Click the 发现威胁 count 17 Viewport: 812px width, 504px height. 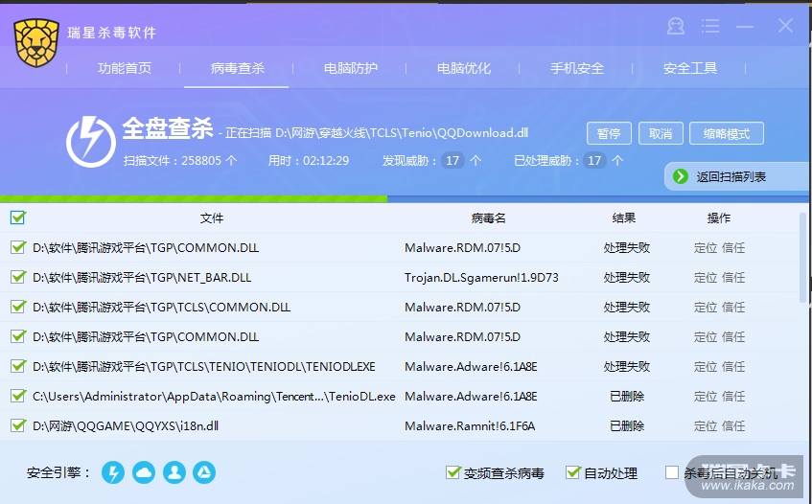452,160
